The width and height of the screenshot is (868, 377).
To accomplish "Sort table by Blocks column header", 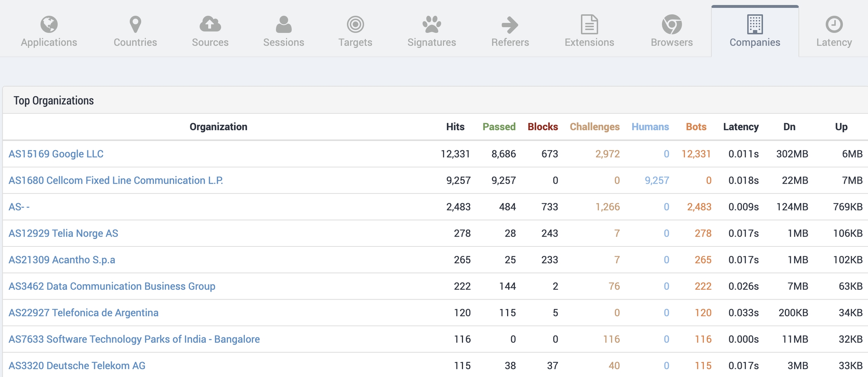I will tap(542, 127).
